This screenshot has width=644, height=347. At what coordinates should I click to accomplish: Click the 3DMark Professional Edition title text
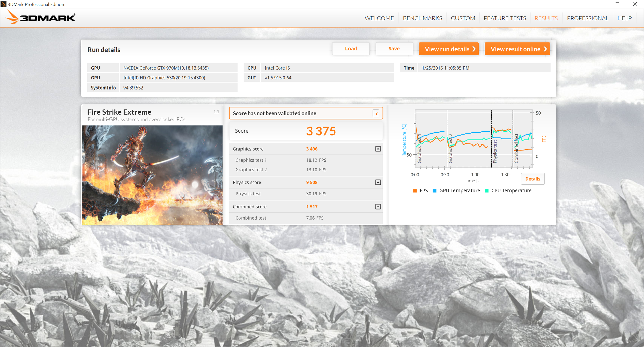[36, 4]
